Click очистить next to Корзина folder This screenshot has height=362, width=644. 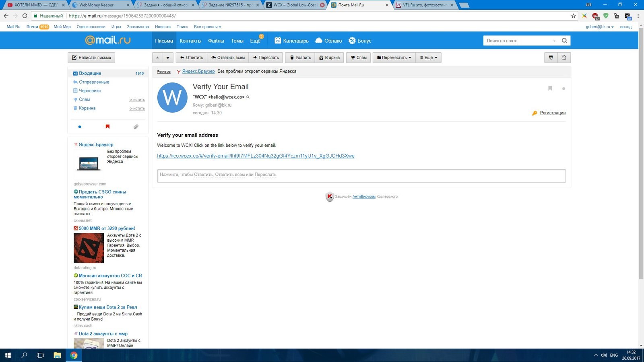point(137,109)
